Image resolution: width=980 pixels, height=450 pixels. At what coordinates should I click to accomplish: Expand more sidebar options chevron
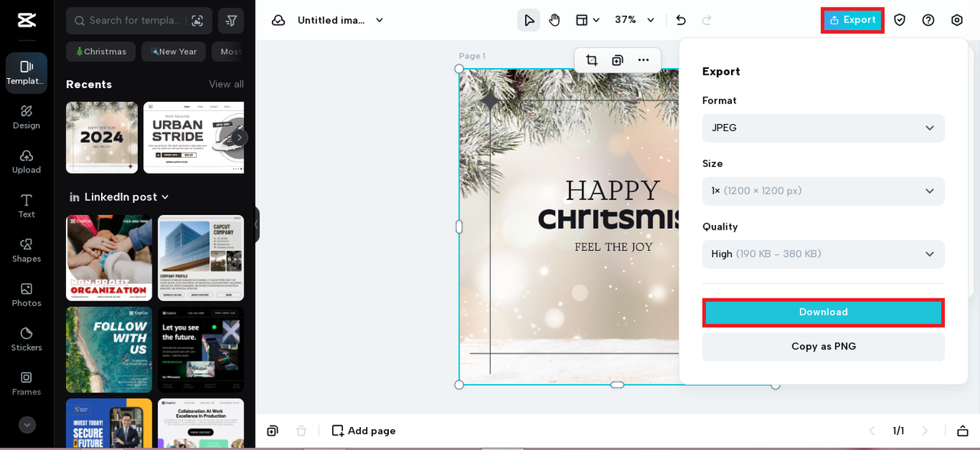pos(27,425)
